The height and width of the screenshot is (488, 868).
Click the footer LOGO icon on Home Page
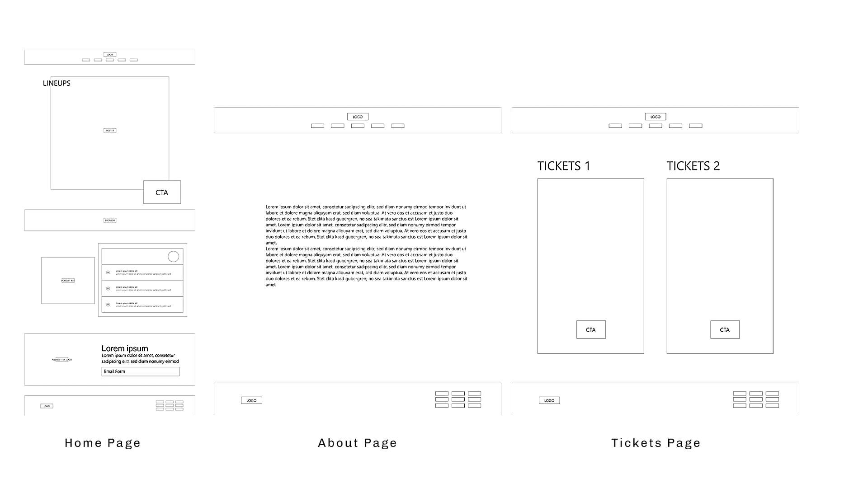(47, 406)
